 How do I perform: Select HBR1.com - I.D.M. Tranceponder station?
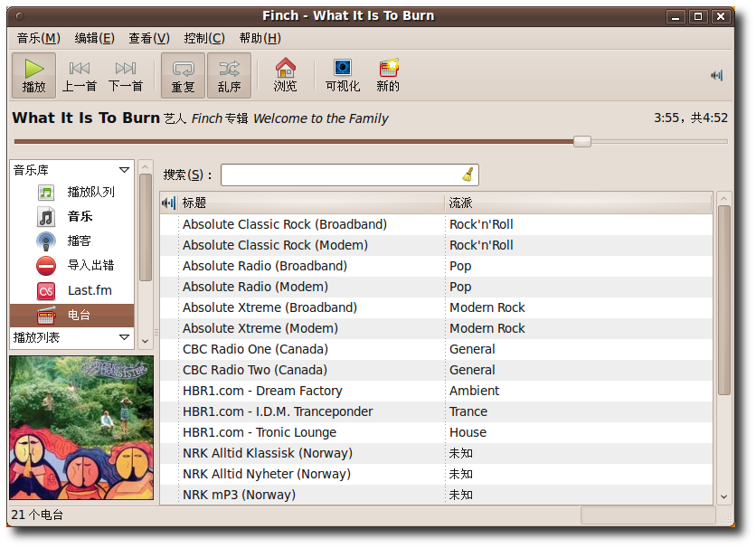(436, 411)
